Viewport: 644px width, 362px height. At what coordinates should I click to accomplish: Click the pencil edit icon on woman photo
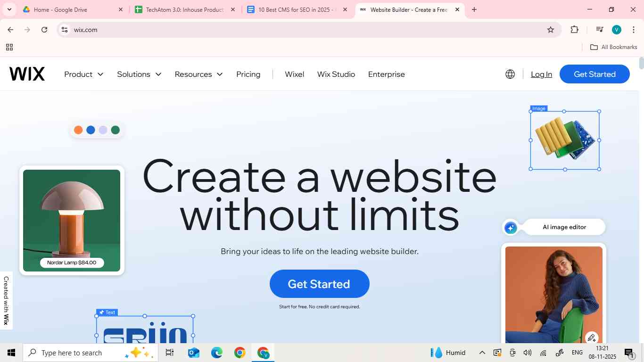coord(591,337)
